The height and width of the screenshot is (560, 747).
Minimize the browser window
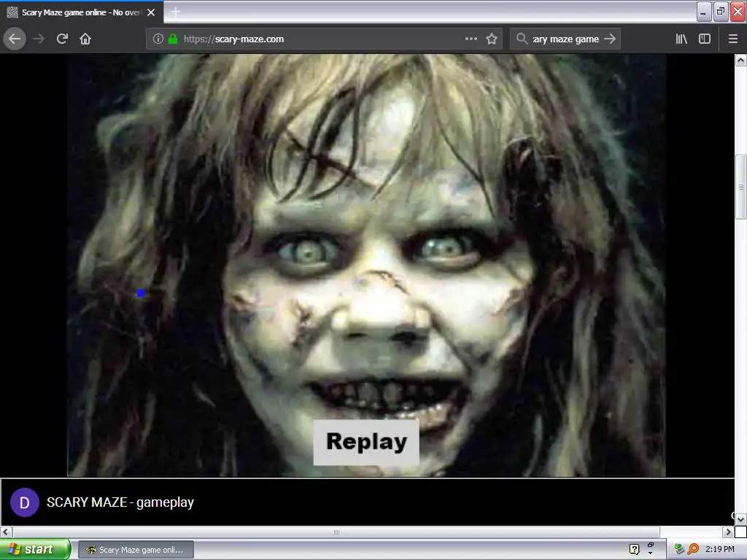(x=704, y=12)
